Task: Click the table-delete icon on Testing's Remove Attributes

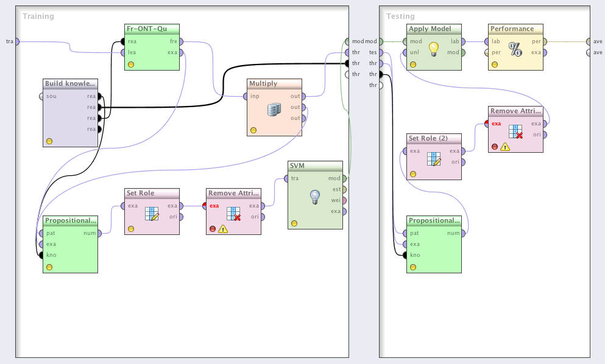Action: (515, 131)
